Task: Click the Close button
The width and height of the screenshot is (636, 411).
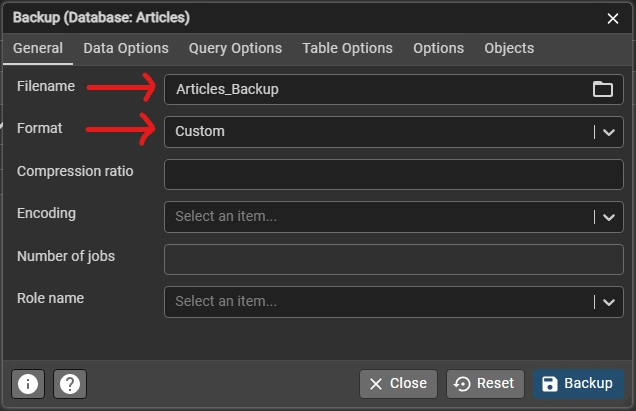Action: (x=398, y=384)
